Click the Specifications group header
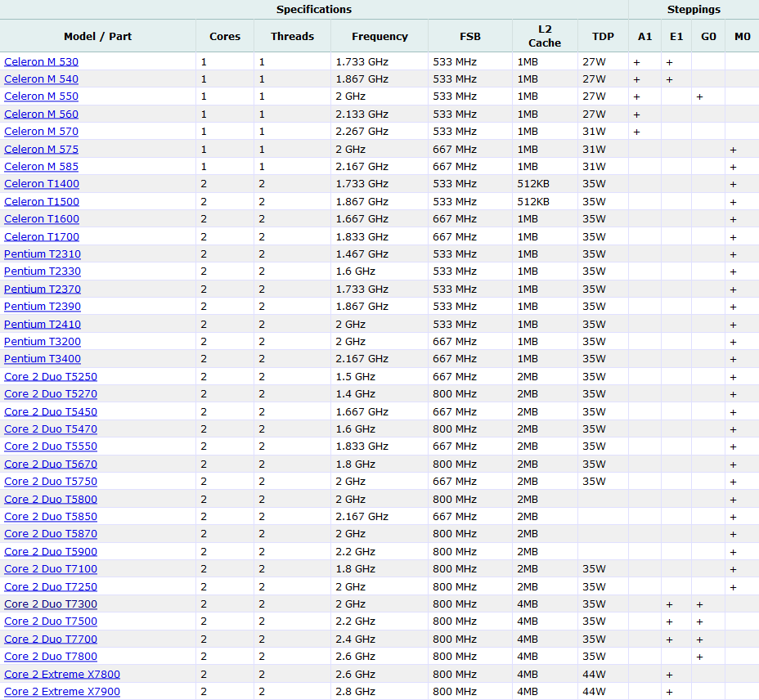 coord(314,10)
